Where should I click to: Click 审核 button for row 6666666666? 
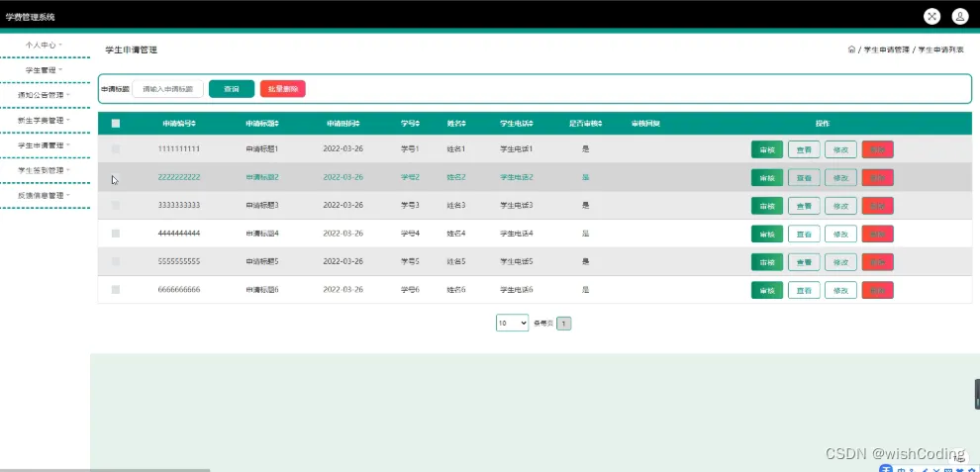(x=767, y=290)
